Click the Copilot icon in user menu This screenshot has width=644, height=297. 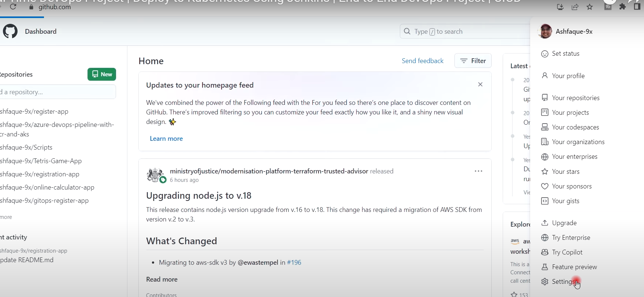[x=545, y=252]
